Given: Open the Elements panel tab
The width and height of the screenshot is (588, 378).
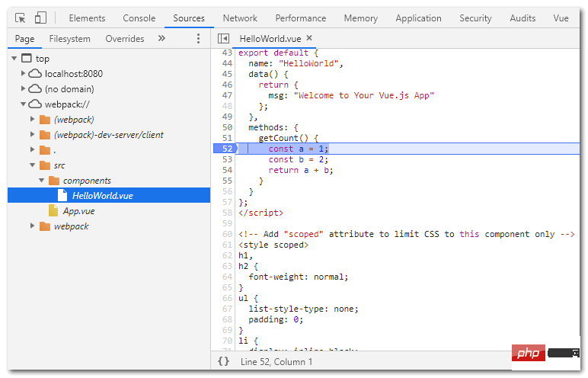Looking at the screenshot, I should coord(87,18).
